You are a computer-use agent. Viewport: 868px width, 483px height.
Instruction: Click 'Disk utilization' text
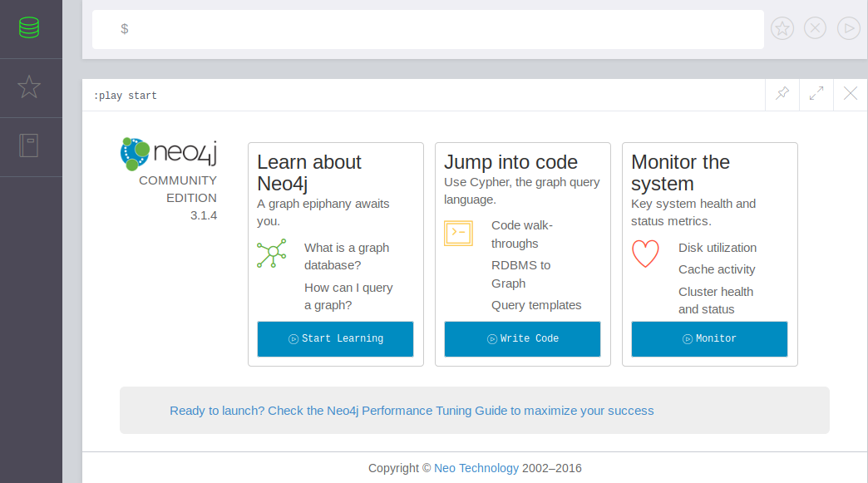point(718,247)
